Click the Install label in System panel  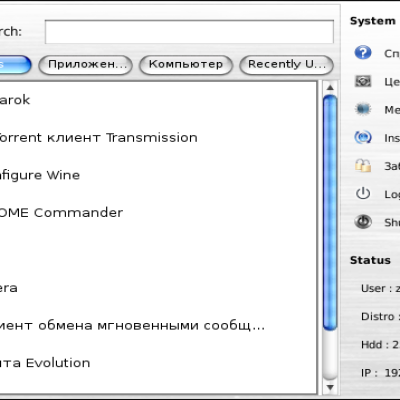tap(392, 138)
